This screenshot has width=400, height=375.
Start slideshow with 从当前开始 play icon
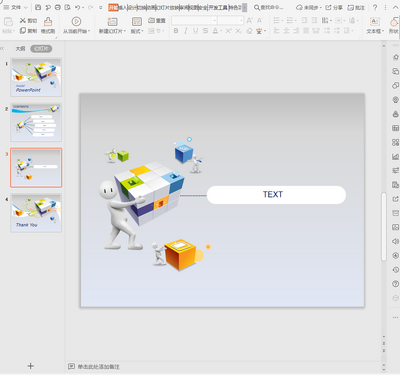click(x=76, y=22)
